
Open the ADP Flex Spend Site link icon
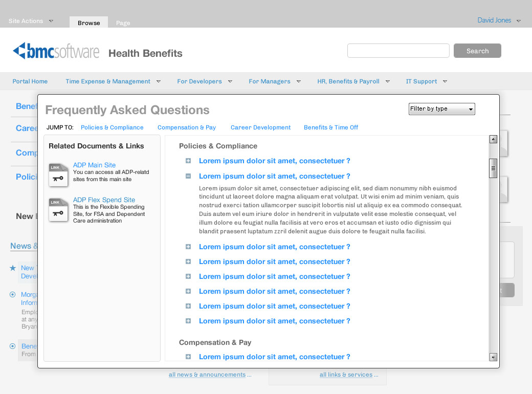click(58, 209)
